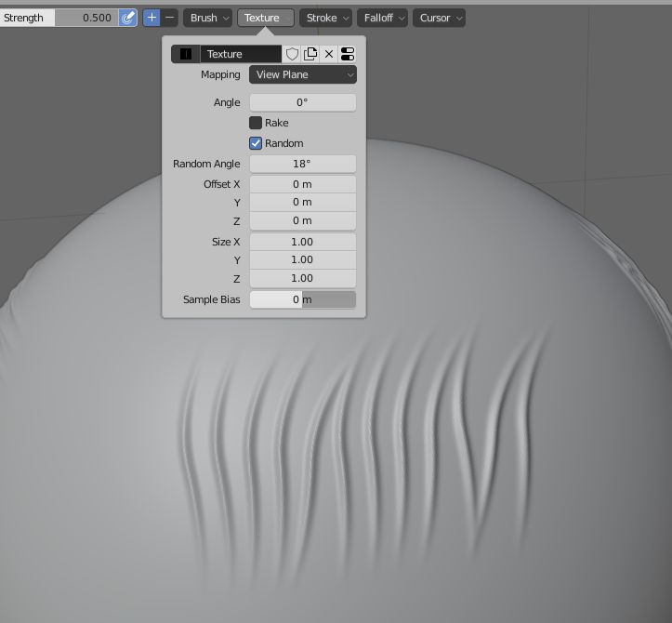Close the Texture popover header button

(266, 18)
